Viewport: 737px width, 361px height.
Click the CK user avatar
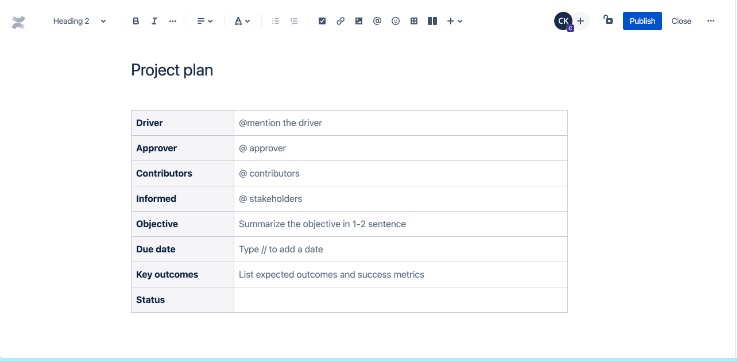click(563, 21)
